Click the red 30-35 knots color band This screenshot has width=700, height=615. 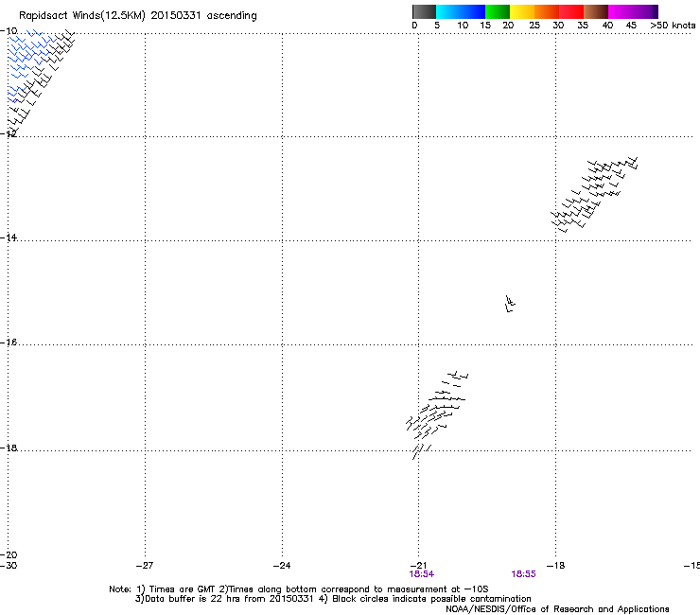[x=571, y=11]
